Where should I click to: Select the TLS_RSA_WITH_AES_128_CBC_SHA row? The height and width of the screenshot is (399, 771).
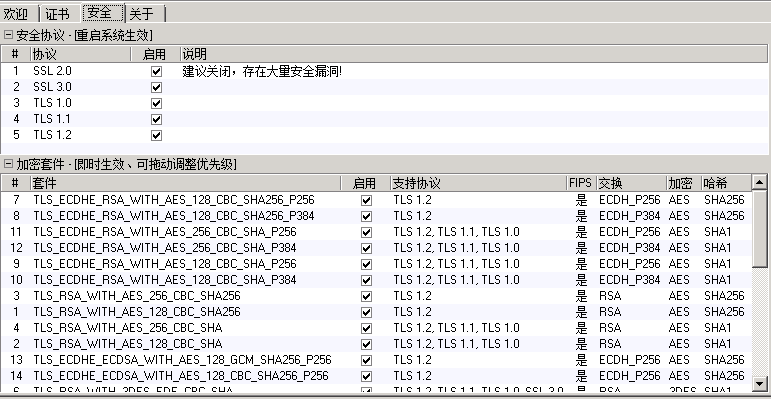pos(376,344)
